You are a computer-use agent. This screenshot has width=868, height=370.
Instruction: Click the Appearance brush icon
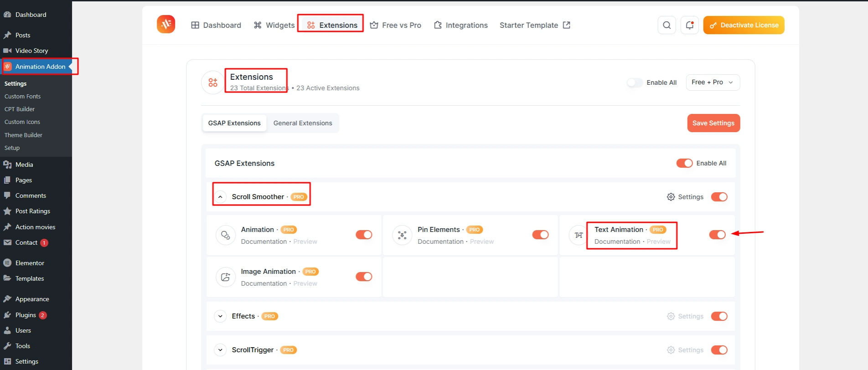pos(7,299)
